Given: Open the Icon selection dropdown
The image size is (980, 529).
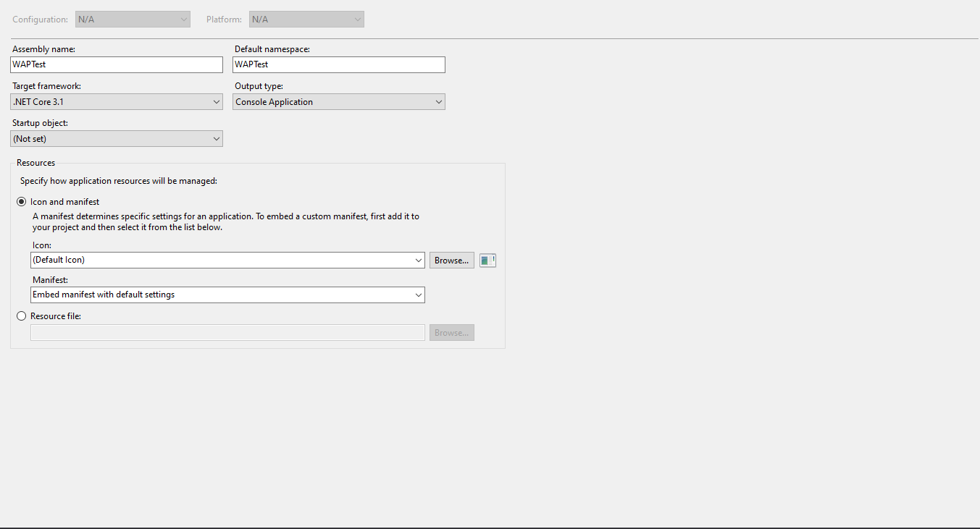Looking at the screenshot, I should 419,260.
